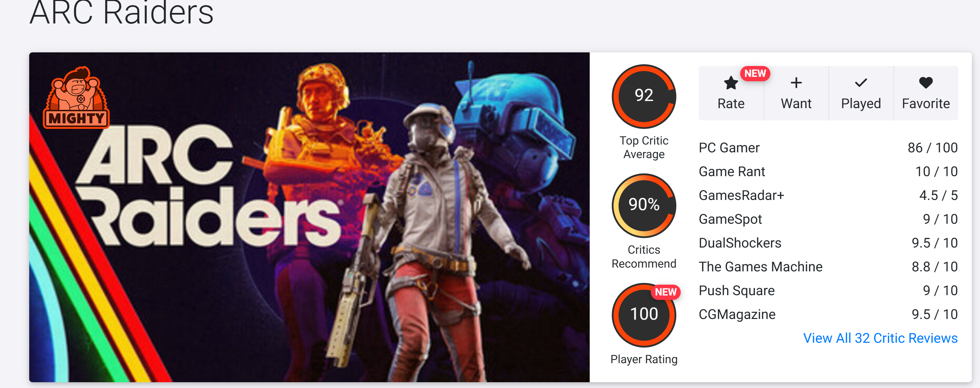Viewport: 980px width, 388px height.
Task: Open the Push Square review
Action: click(828, 290)
